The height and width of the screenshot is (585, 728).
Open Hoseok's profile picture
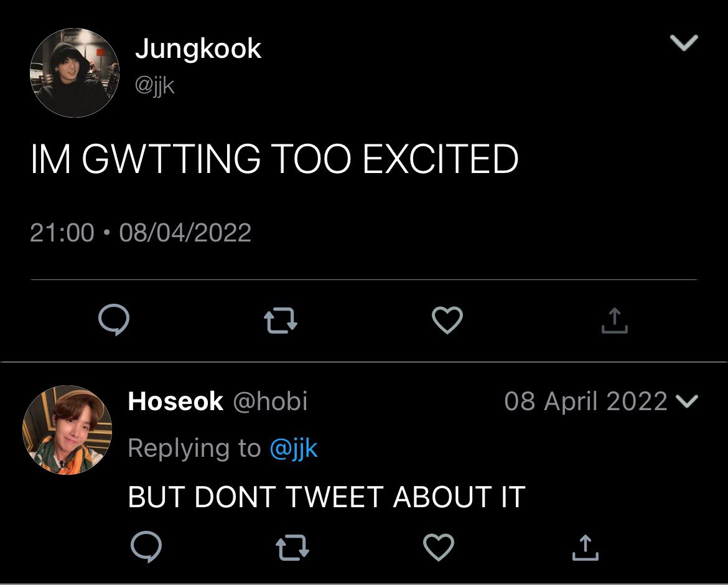[x=67, y=429]
